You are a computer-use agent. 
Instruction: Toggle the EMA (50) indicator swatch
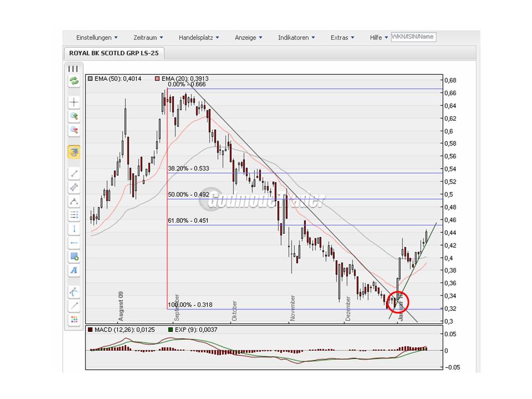90,79
